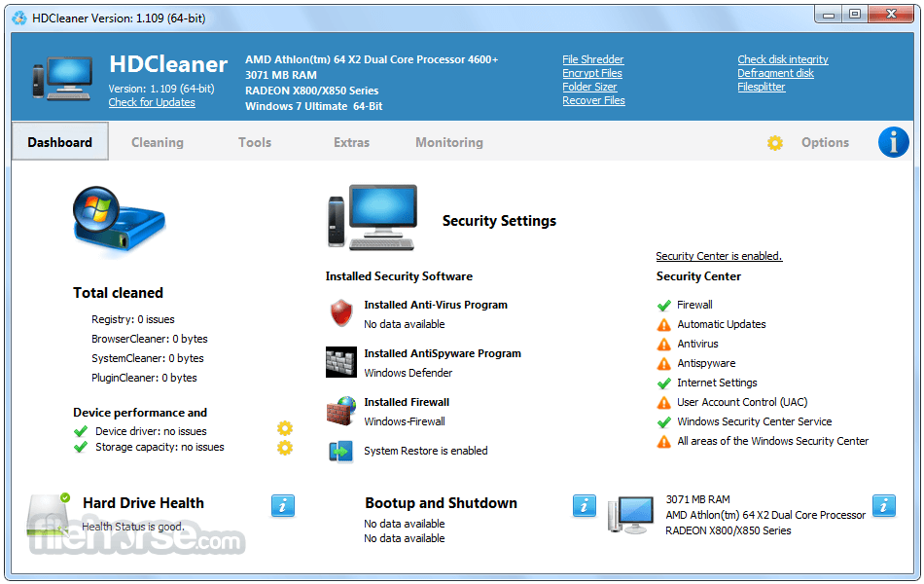Open the Tools tab

pyautogui.click(x=255, y=142)
